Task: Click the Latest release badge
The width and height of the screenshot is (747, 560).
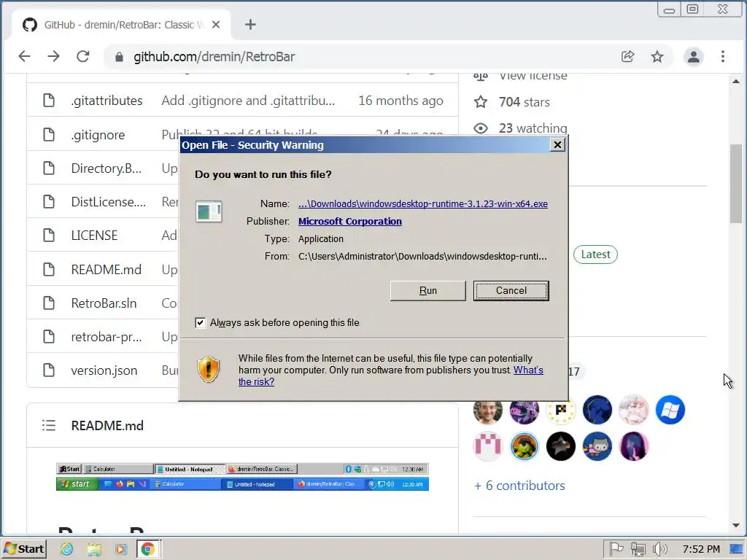Action: (x=595, y=254)
